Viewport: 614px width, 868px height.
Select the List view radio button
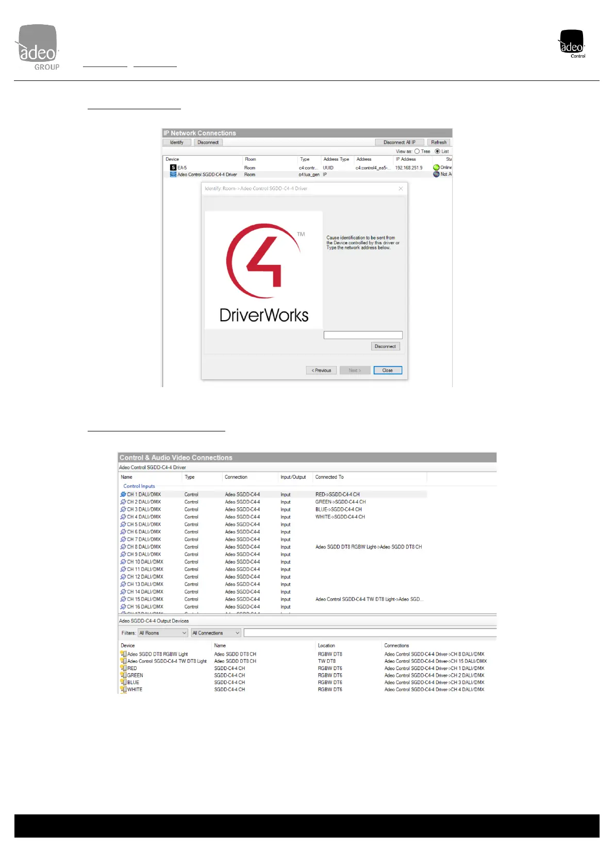(437, 152)
